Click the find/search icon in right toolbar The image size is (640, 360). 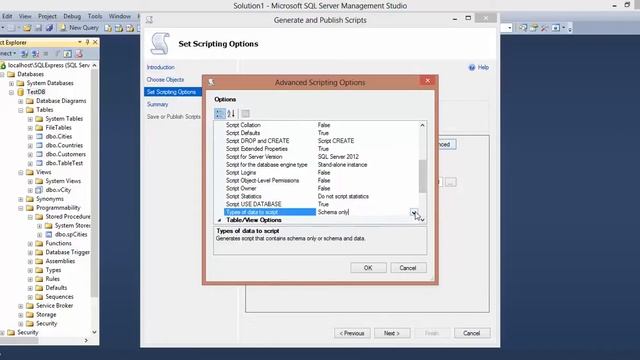pyautogui.click(x=523, y=28)
